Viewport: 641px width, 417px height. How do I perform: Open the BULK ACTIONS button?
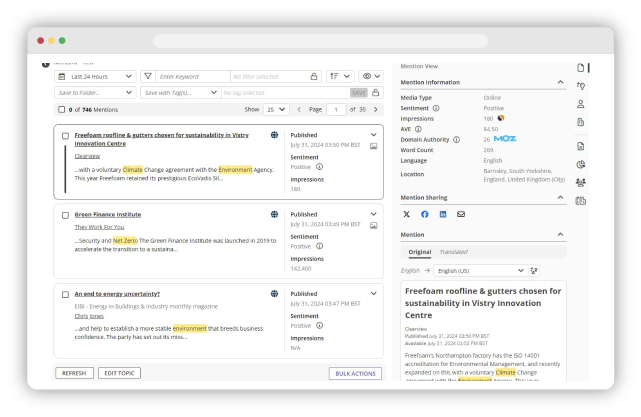[x=355, y=373]
